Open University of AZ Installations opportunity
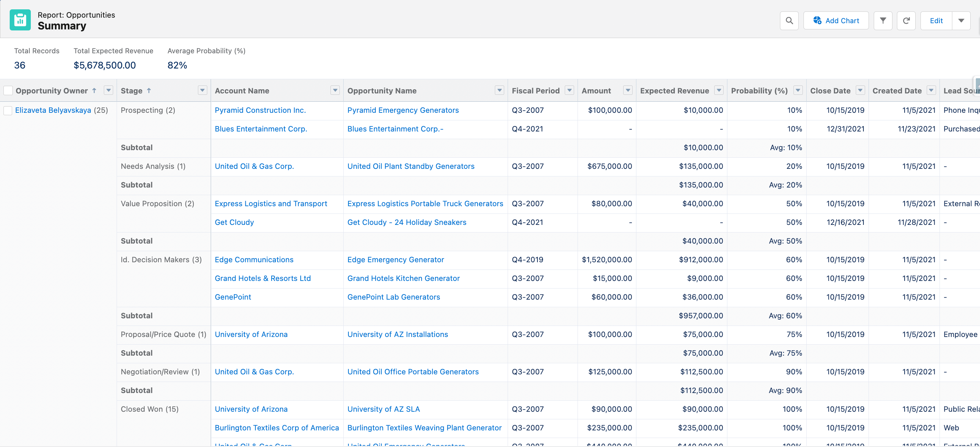 pyautogui.click(x=398, y=335)
